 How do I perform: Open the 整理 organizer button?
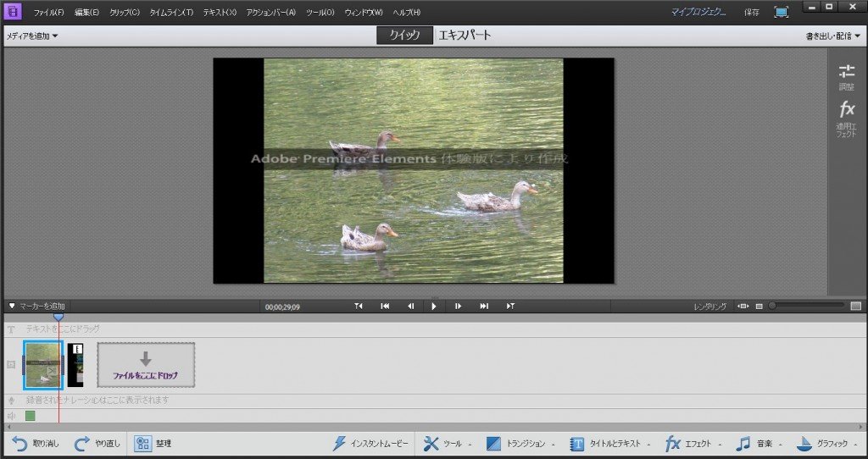tap(153, 444)
